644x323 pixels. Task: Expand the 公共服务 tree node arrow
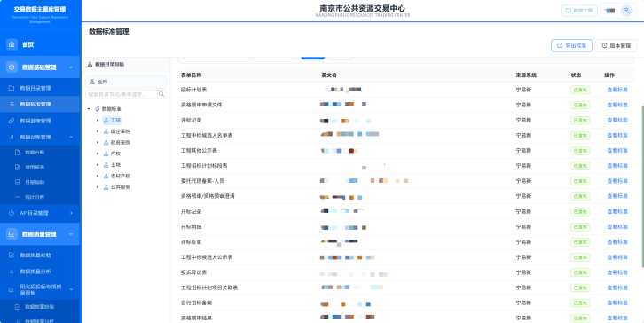(x=98, y=187)
